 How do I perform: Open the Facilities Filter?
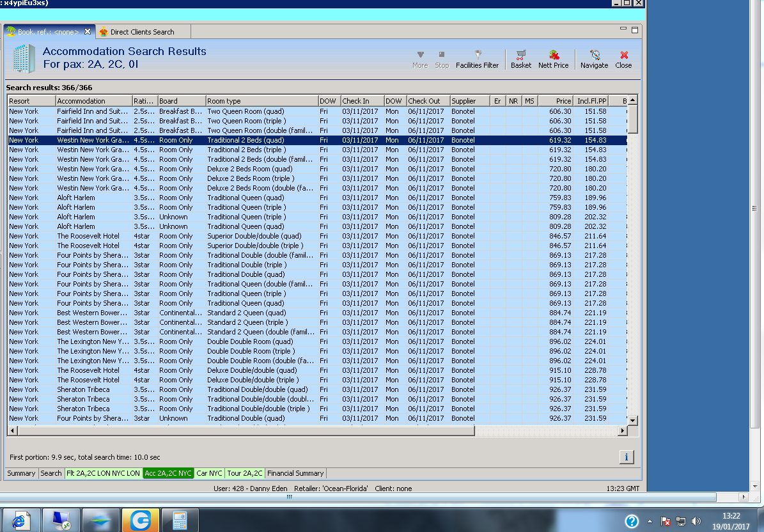pos(477,59)
